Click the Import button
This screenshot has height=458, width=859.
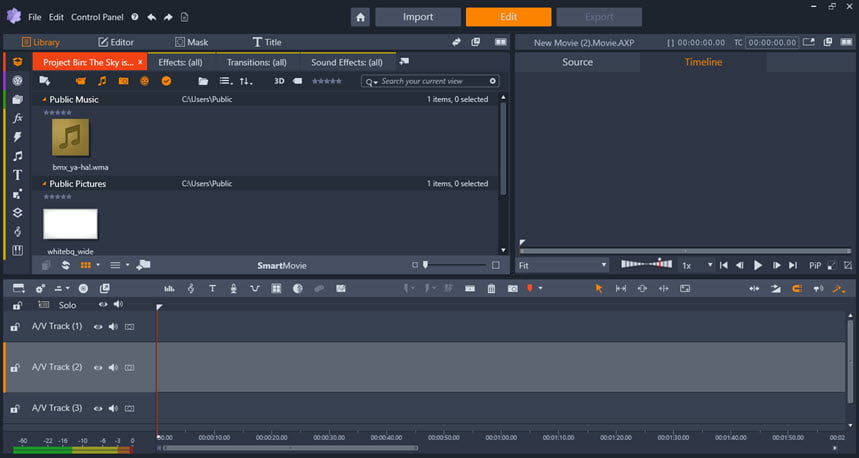pos(418,17)
